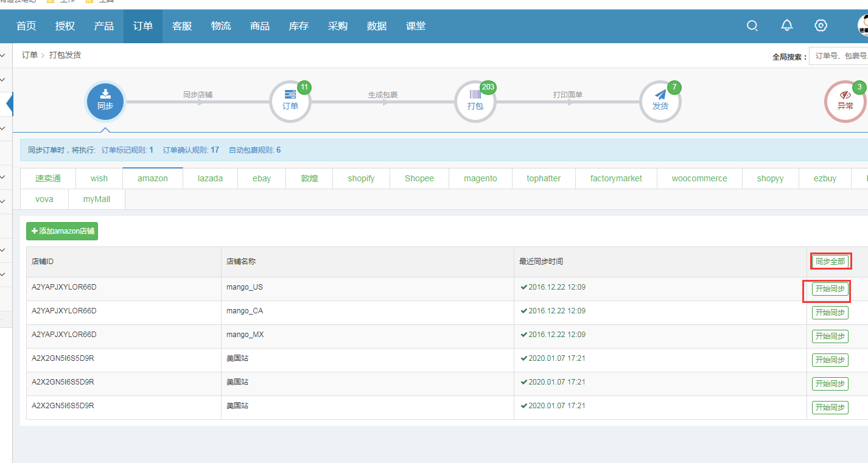Go to the 打包 step with badge 203
The height and width of the screenshot is (463, 868).
[x=475, y=101]
